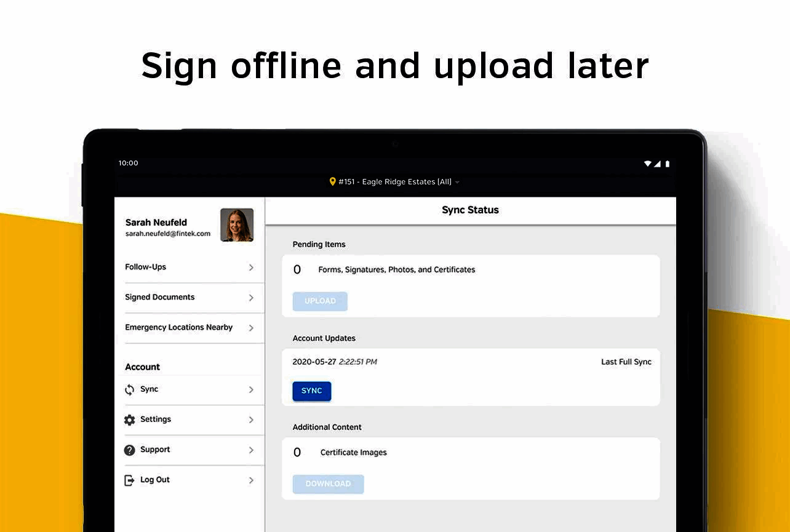Viewport: 790px width, 532px height.
Task: Expand Signed Documents with the right arrow
Action: (251, 297)
